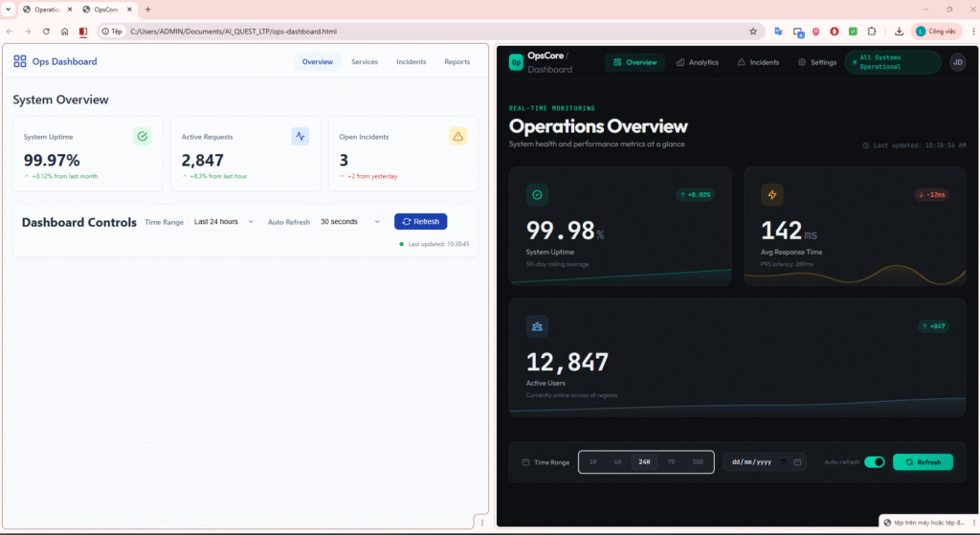Select the 1H time range option
Viewport: 980px width, 535px height.
point(592,462)
